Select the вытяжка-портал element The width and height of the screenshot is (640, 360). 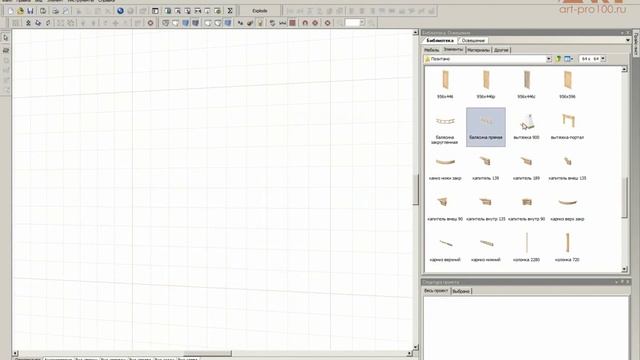coord(567,127)
